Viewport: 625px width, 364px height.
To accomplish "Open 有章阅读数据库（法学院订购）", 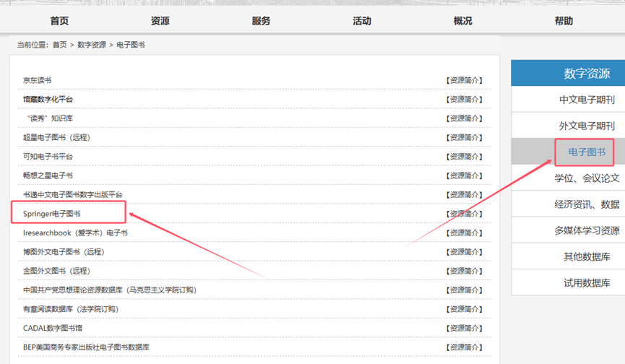I will pyautogui.click(x=71, y=309).
